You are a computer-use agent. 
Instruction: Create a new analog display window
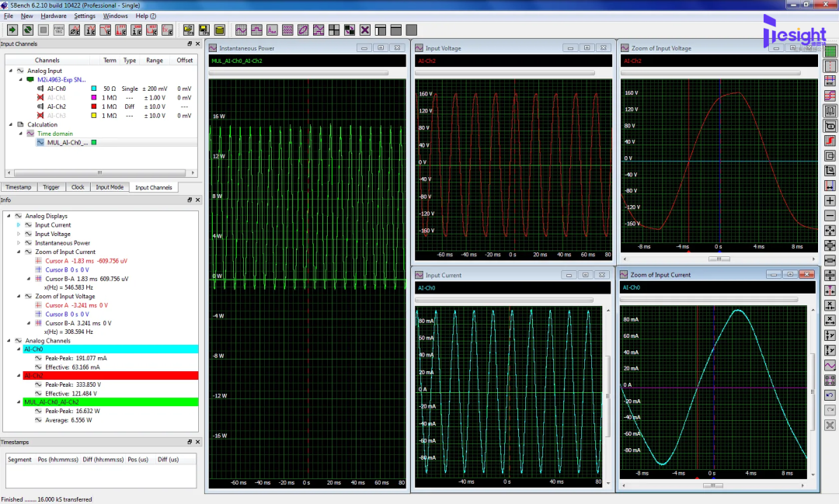241,30
